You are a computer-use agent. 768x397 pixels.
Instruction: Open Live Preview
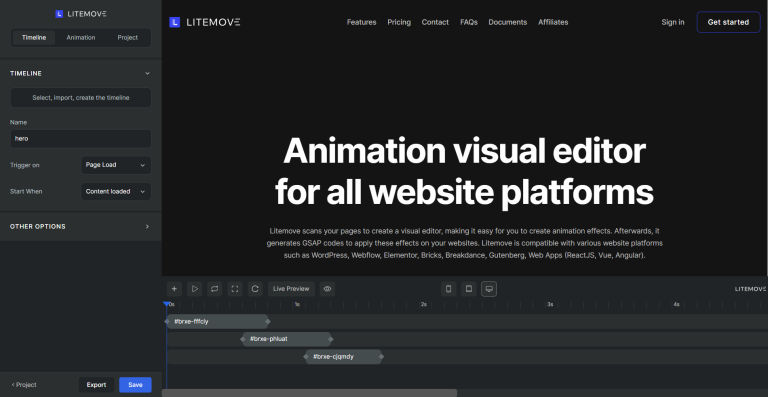click(291, 289)
